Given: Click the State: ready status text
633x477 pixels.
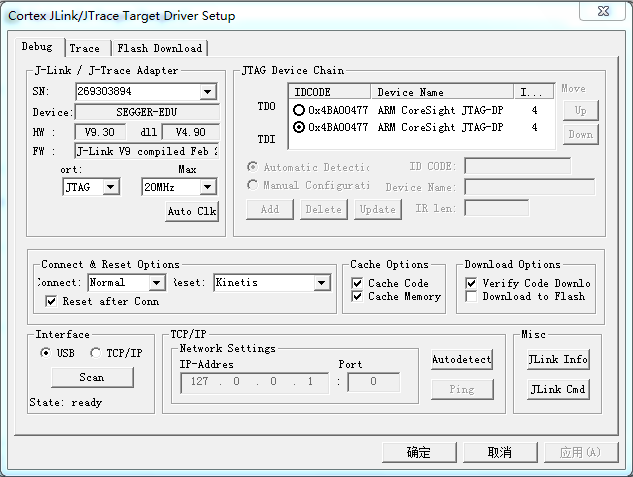Looking at the screenshot, I should tap(65, 402).
